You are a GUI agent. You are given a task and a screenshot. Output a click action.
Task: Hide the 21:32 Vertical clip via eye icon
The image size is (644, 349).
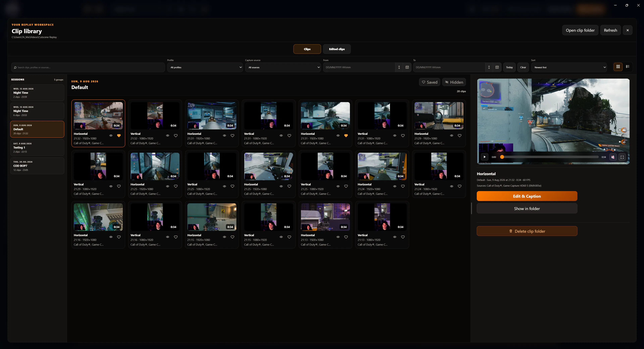[168, 136]
